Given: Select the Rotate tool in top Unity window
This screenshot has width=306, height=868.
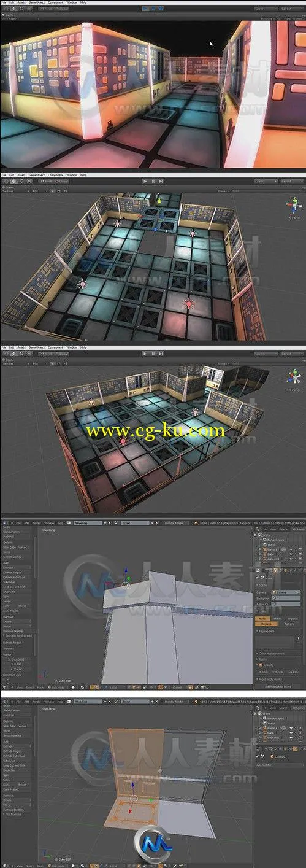Looking at the screenshot, I should (22, 9).
